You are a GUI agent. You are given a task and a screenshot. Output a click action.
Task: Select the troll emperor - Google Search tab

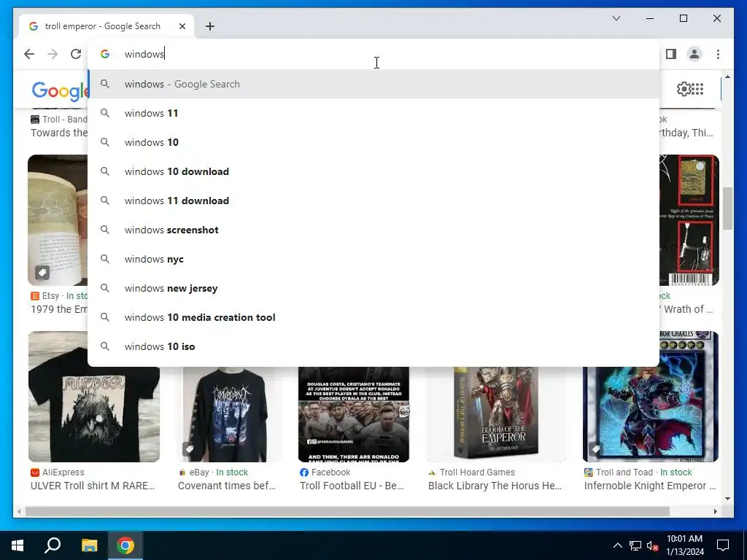(107, 26)
